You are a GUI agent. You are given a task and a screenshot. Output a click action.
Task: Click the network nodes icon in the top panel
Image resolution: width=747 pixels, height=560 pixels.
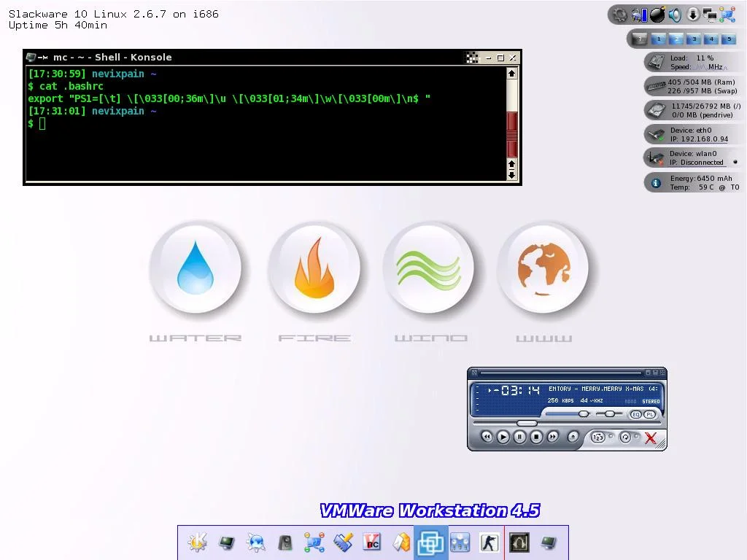click(x=727, y=15)
